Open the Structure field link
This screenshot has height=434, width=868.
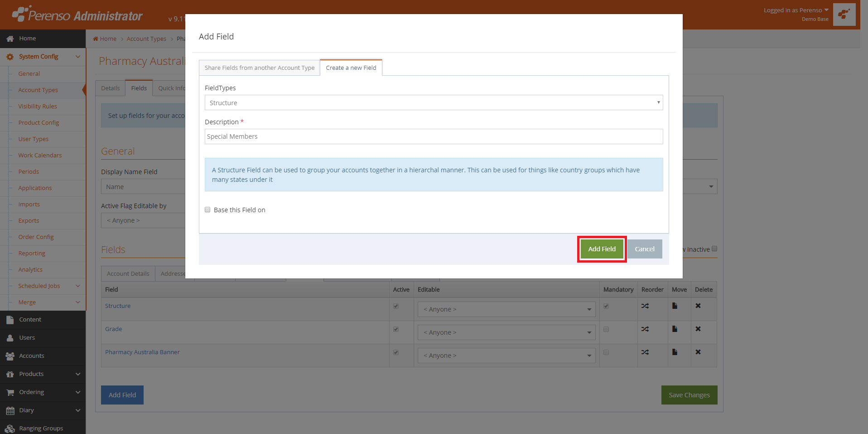(118, 306)
